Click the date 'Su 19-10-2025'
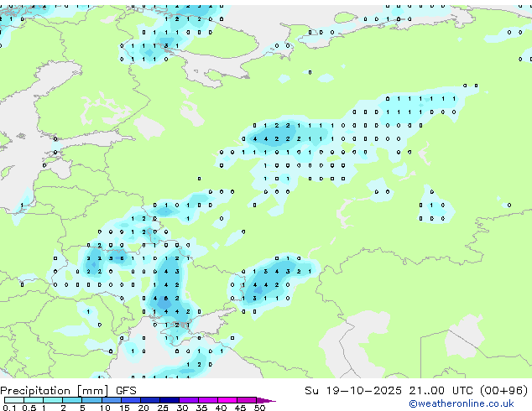Viewport: 532px width, 411px height. pos(353,391)
